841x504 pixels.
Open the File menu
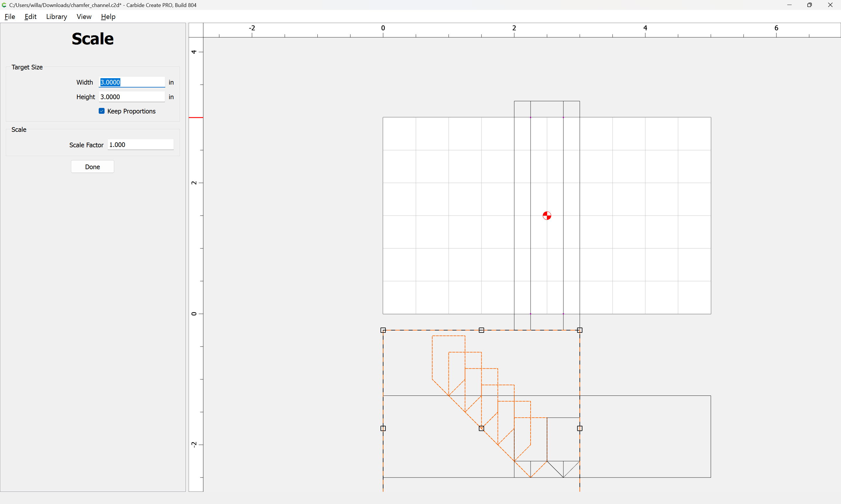pyautogui.click(x=10, y=17)
